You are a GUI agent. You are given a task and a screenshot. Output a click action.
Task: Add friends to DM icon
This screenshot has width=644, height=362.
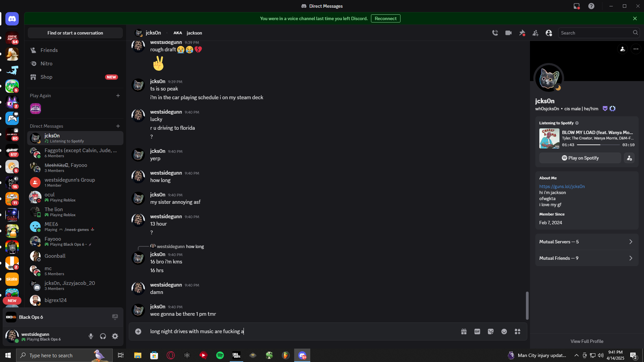pyautogui.click(x=535, y=33)
